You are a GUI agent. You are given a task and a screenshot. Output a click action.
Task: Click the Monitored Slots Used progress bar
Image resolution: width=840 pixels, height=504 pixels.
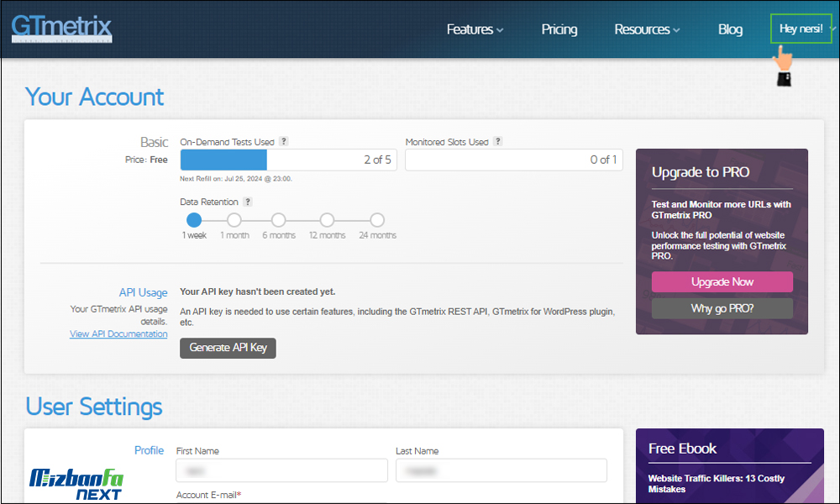[x=514, y=160]
